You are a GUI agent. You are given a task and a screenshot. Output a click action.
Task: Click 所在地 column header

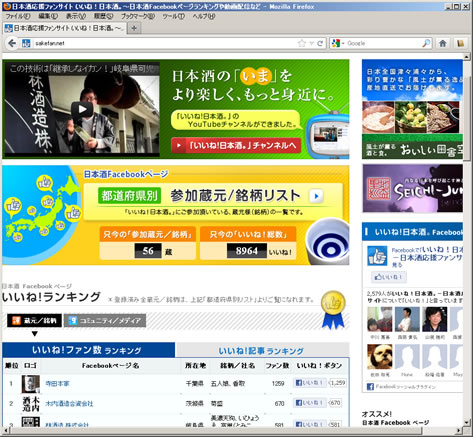[195, 366]
